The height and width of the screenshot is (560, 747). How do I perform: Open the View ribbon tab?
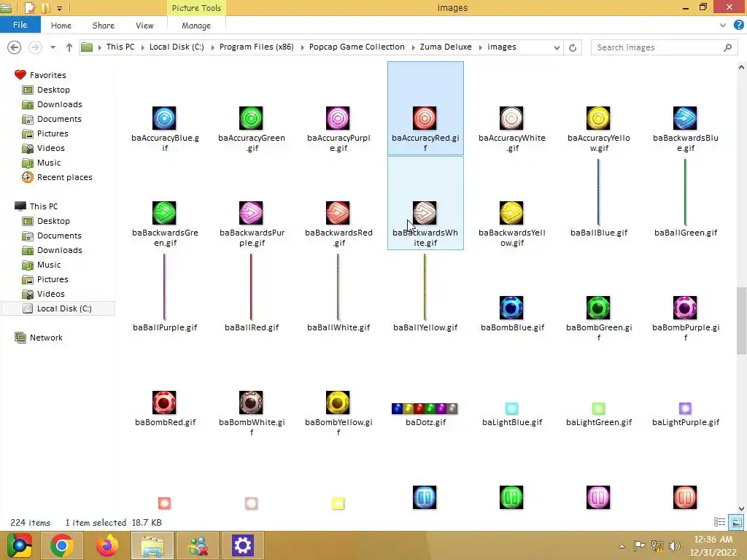point(144,26)
